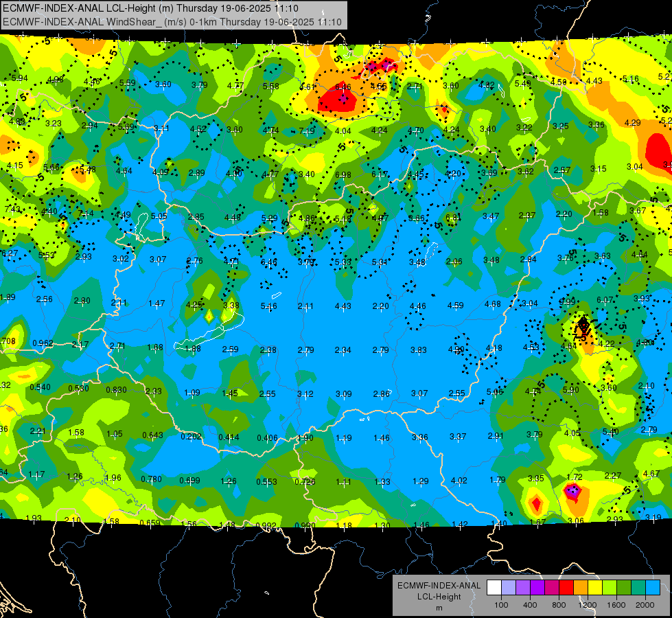The width and height of the screenshot is (672, 618).
Task: Select the light lavender legend swatch
Action: tap(509, 587)
